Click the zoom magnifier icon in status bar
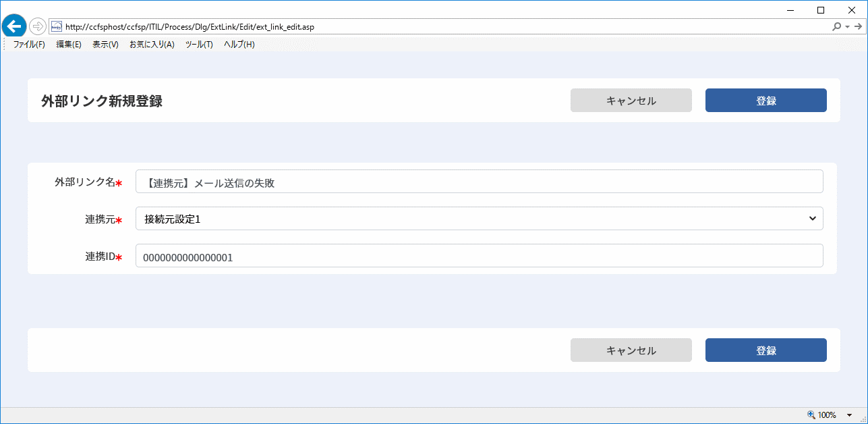The width and height of the screenshot is (868, 424). pos(811,415)
